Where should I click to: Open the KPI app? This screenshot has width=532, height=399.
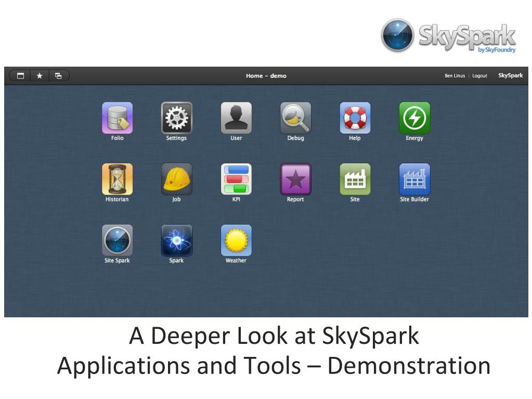click(x=236, y=179)
